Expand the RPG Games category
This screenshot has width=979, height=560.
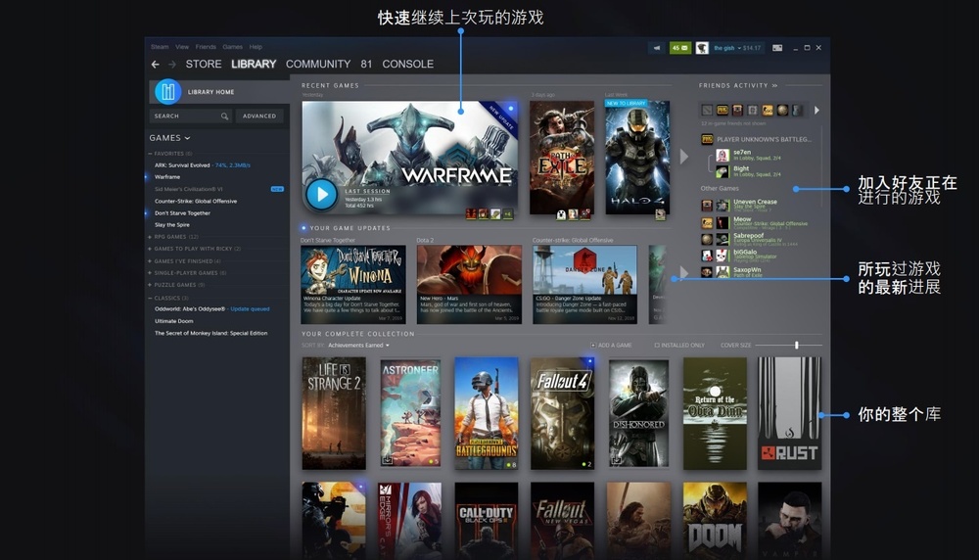[151, 237]
